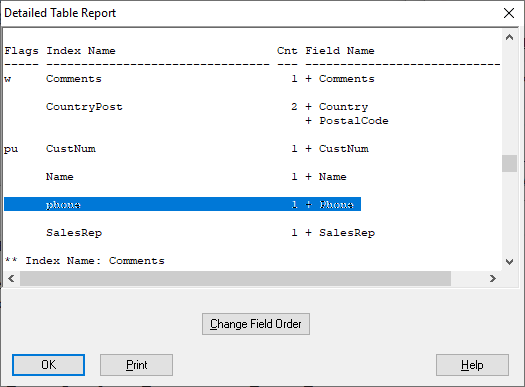Click the Comments field name in the w row
Screen dimensions: 525x387
click(347, 79)
